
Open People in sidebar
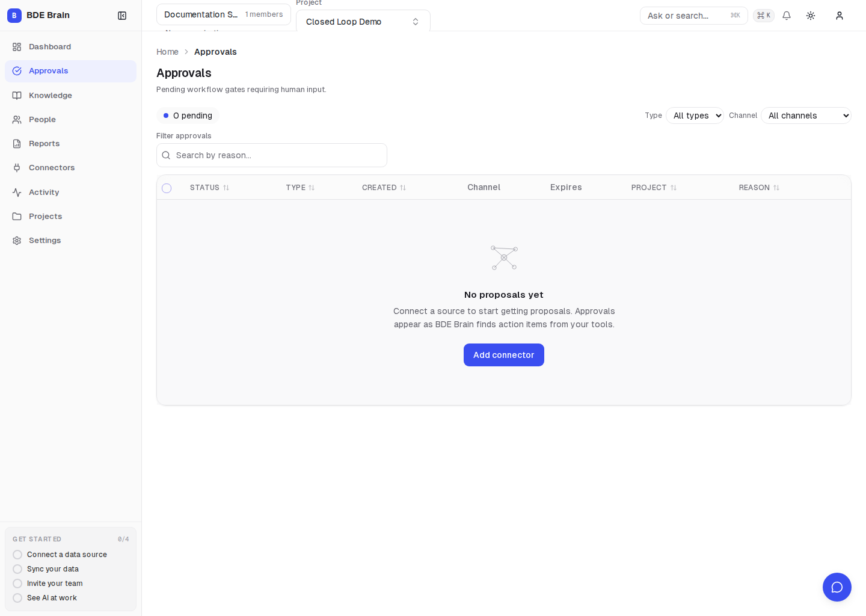pyautogui.click(x=71, y=120)
